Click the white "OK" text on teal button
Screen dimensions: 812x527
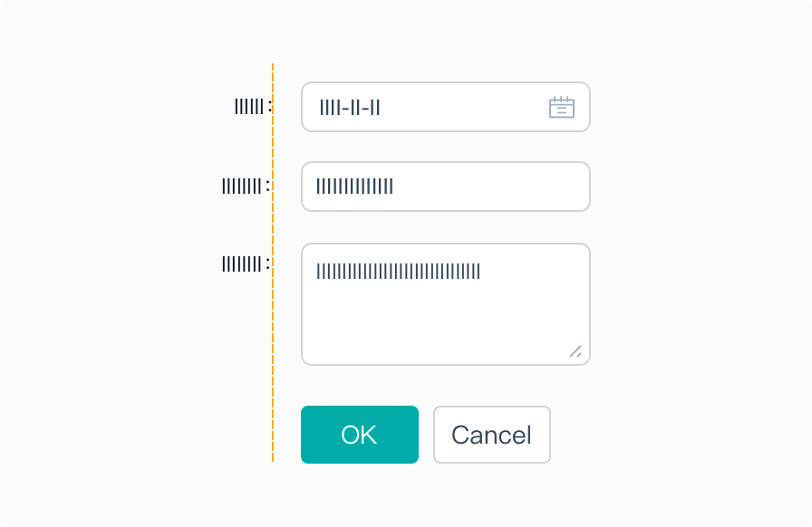(359, 435)
